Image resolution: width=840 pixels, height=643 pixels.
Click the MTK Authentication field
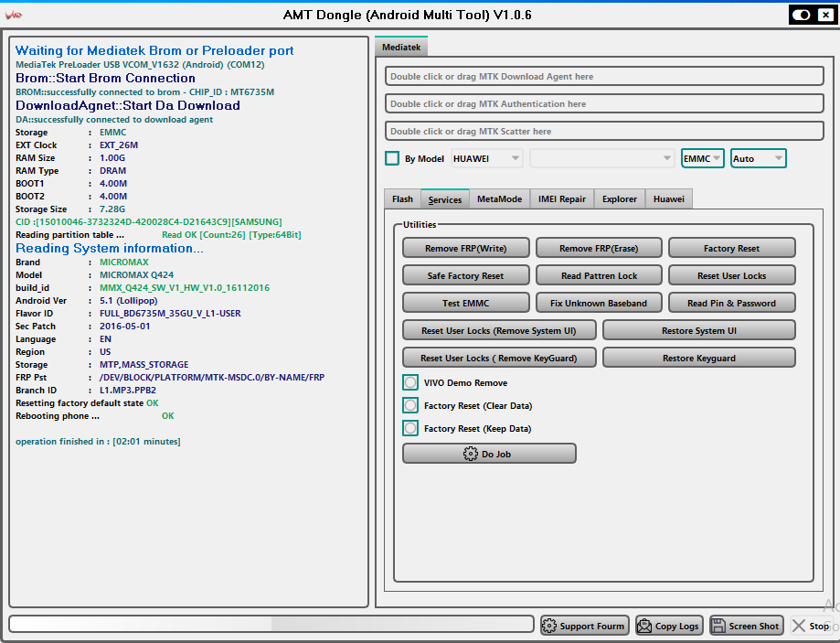[604, 103]
